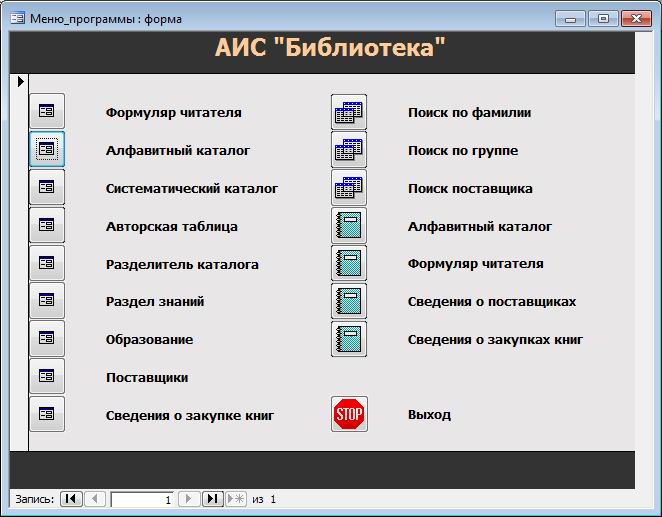
Task: Minimize the Меню_программы form window
Action: (x=570, y=19)
